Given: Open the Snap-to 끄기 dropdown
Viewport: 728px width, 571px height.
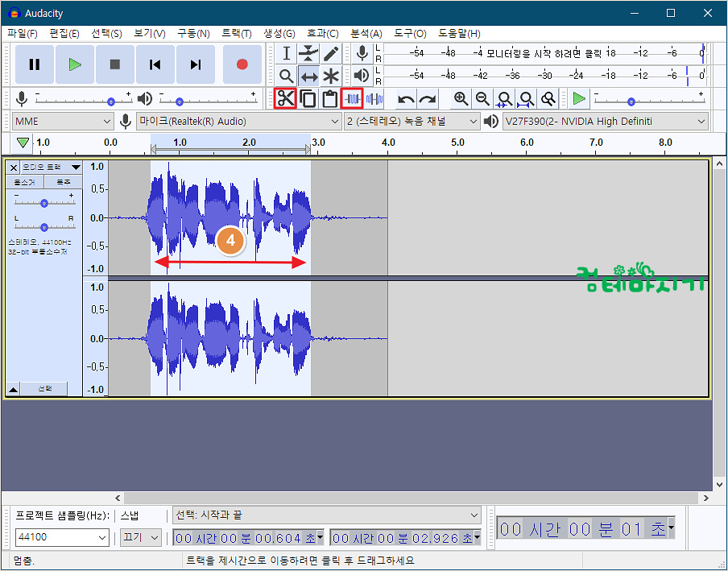Looking at the screenshot, I should click(x=141, y=537).
